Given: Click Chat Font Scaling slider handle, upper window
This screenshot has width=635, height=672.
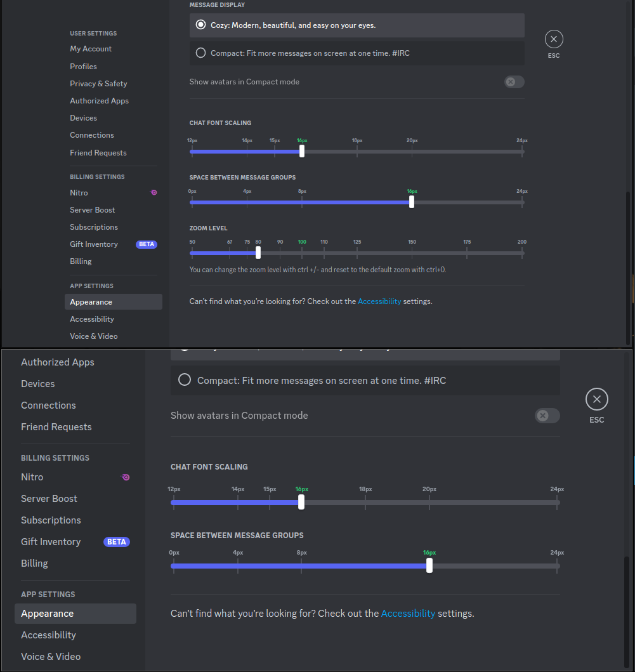Looking at the screenshot, I should tap(302, 151).
